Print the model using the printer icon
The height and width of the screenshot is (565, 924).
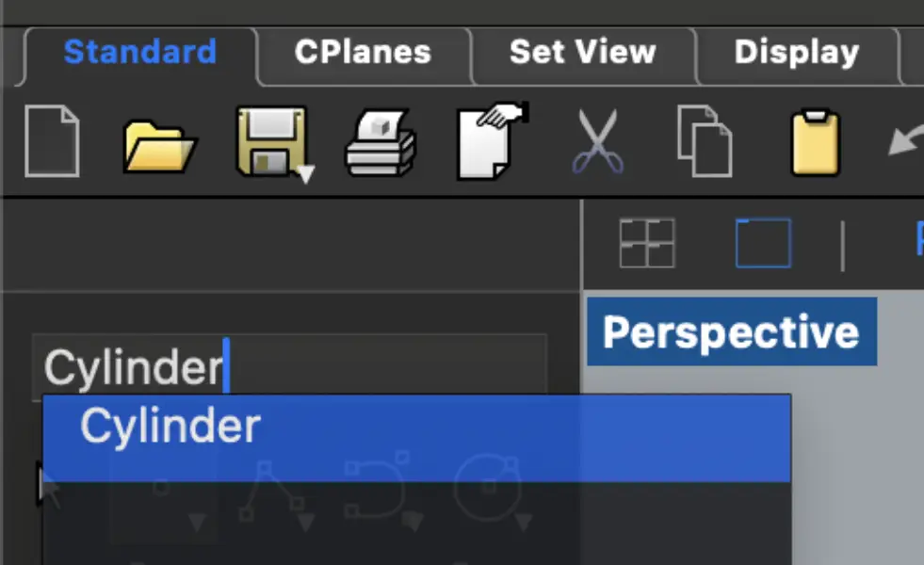pyautogui.click(x=380, y=141)
